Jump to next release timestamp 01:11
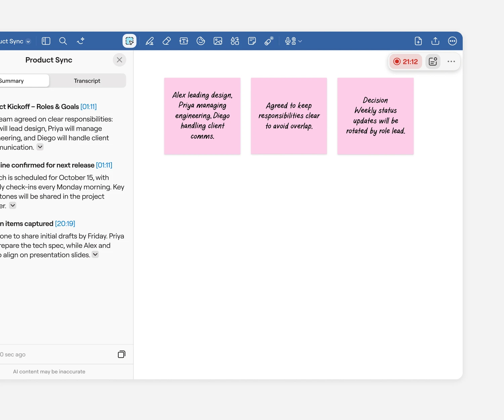This screenshot has height=420, width=504. point(104,165)
